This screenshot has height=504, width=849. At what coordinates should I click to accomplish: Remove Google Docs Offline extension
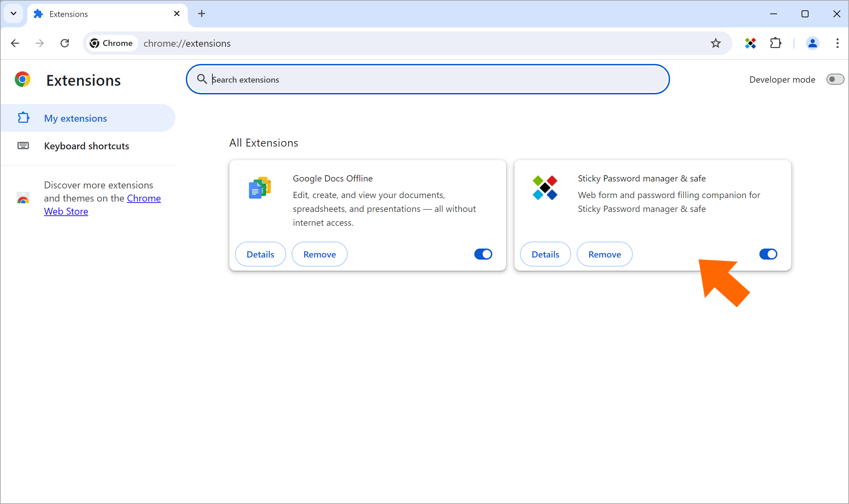(x=320, y=254)
